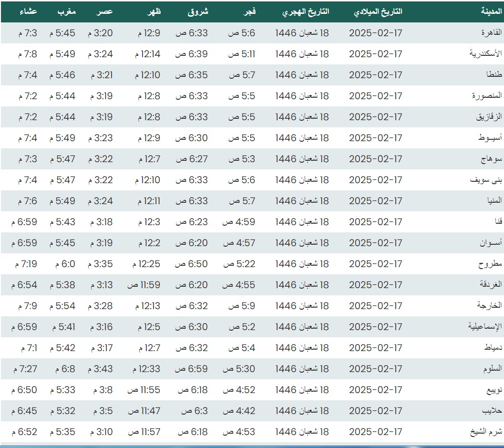The height and width of the screenshot is (448, 504).
Task: Click the المدينة column header
Action: (491, 12)
